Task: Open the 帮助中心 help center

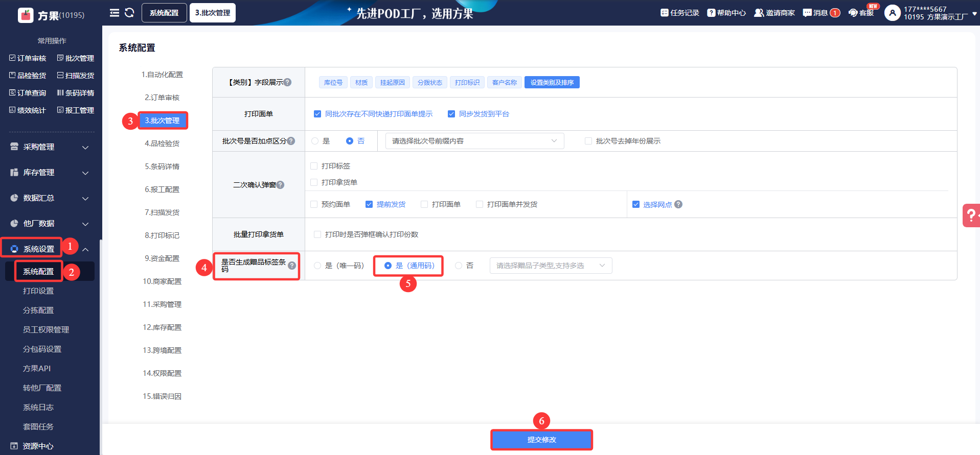Action: tap(726, 13)
